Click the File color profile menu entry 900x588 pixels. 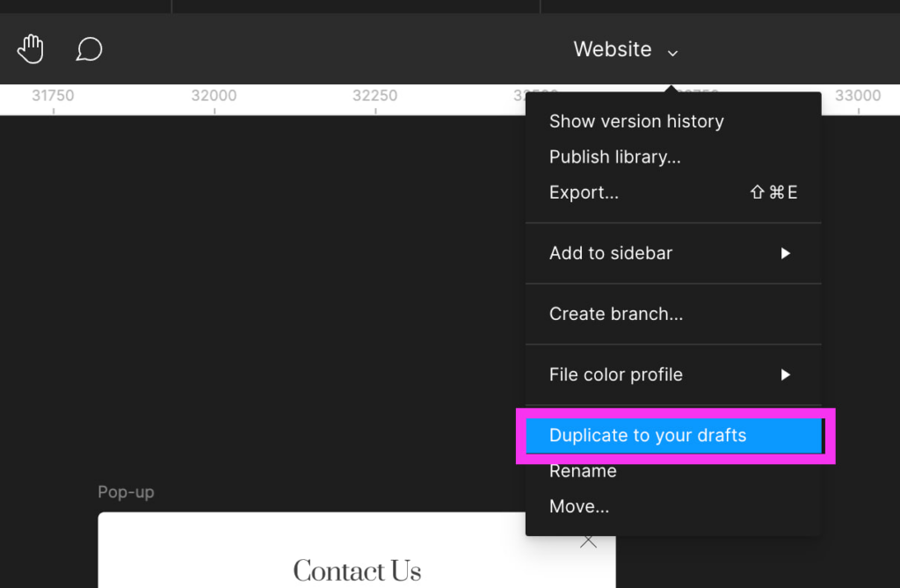[615, 374]
